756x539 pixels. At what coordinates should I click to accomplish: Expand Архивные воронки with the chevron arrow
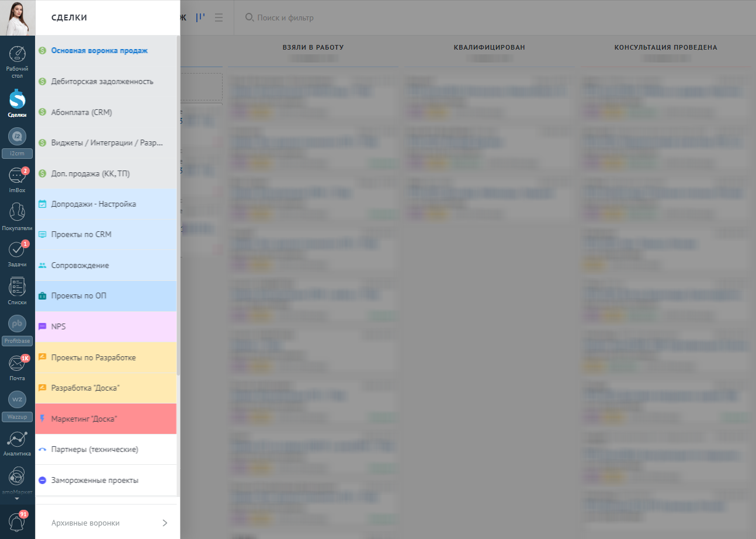165,523
